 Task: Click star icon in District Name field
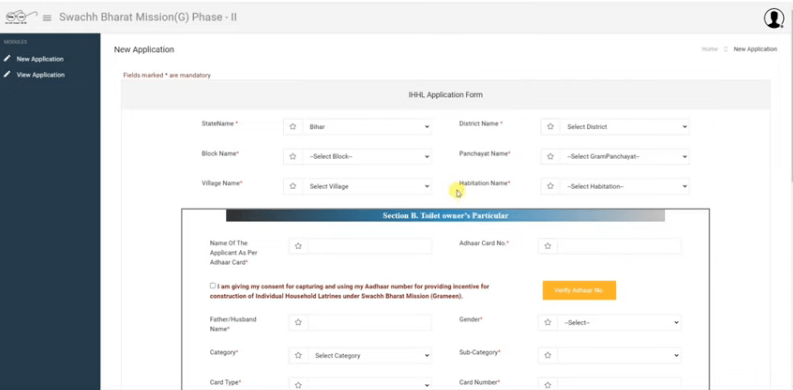550,126
